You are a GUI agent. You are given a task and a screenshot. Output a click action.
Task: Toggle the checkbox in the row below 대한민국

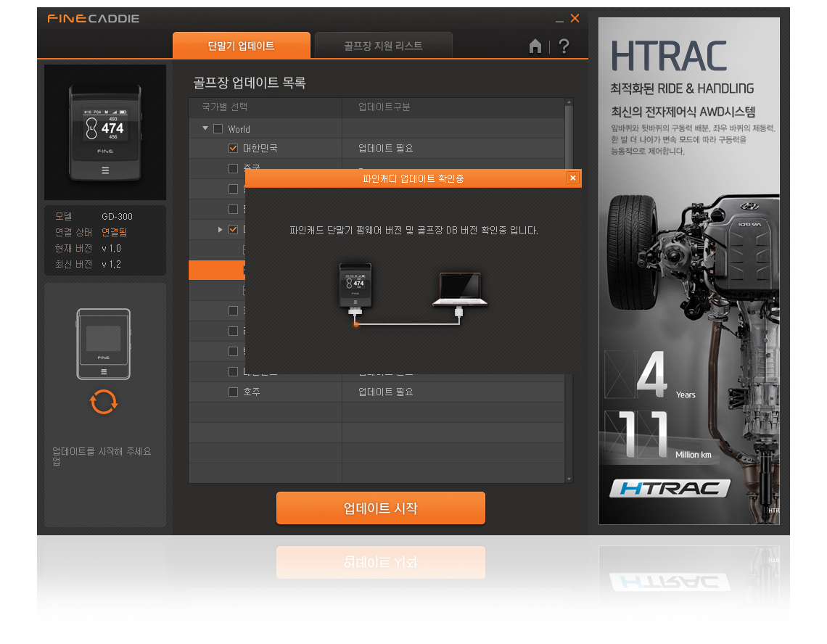click(233, 169)
